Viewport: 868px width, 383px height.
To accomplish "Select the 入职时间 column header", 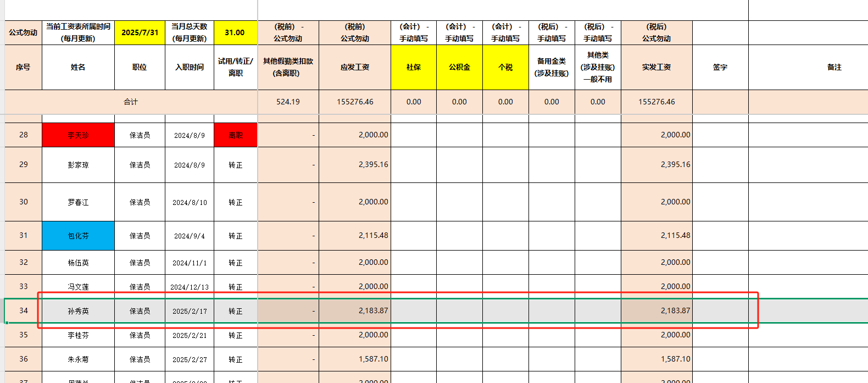I will click(190, 67).
